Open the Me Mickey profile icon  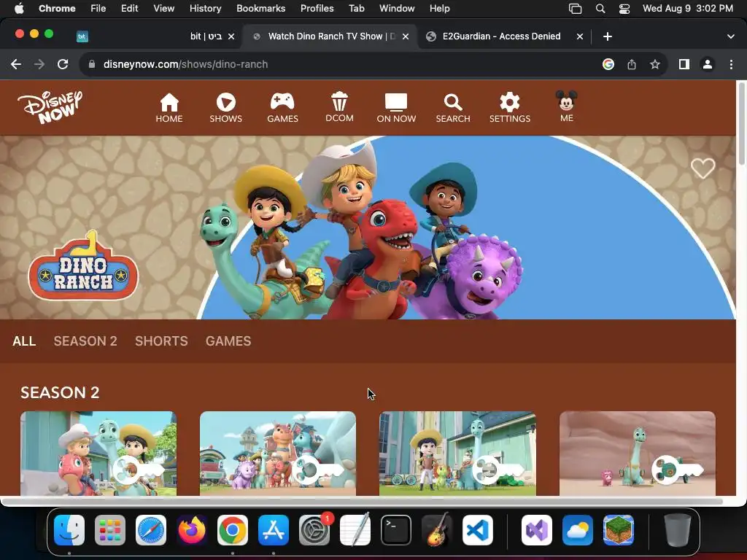[566, 106]
